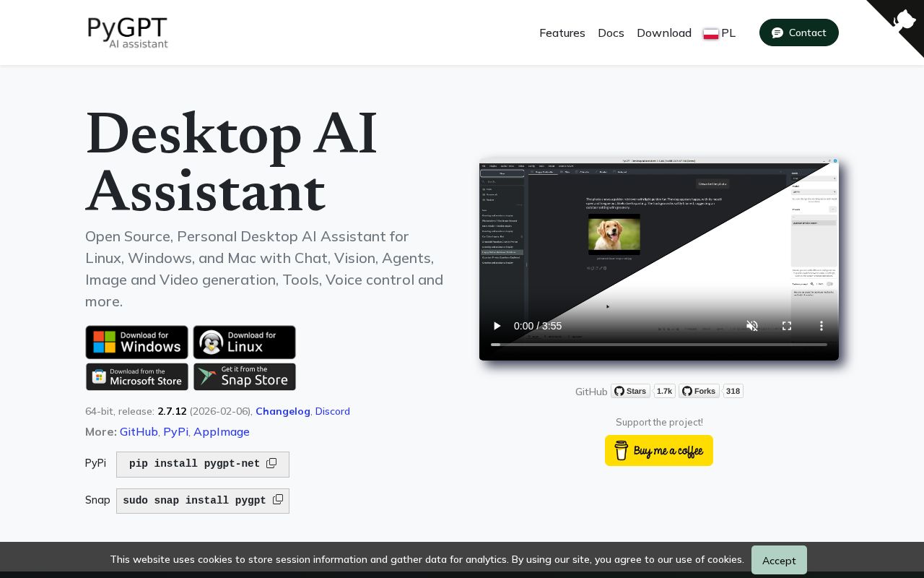924x578 pixels.
Task: Click the Download for Windows badge
Action: tap(136, 342)
